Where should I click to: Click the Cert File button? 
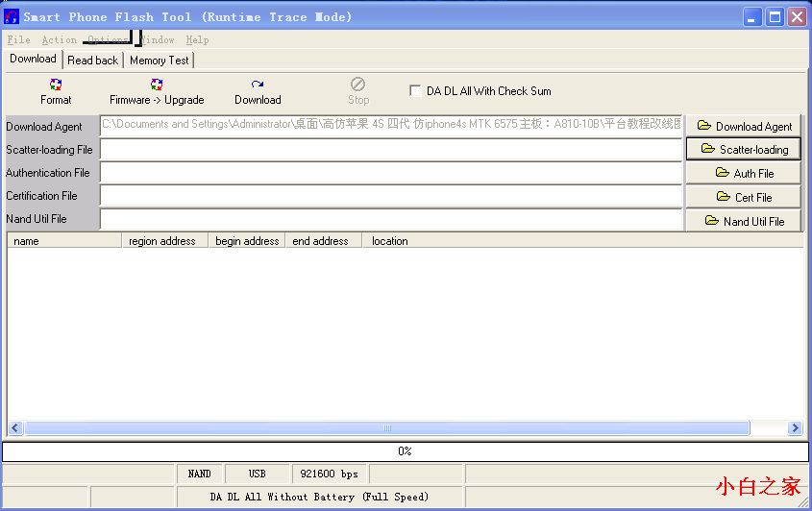click(744, 197)
